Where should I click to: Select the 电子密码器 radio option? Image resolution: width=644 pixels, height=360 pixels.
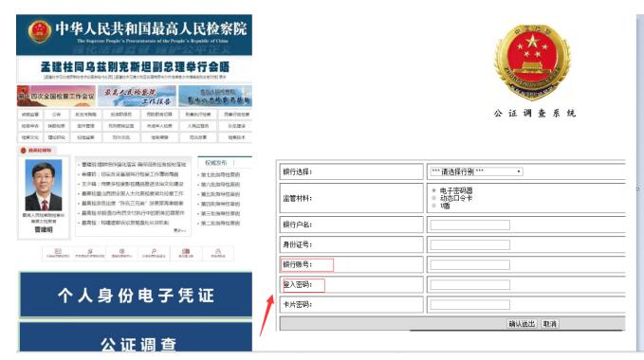[433, 190]
